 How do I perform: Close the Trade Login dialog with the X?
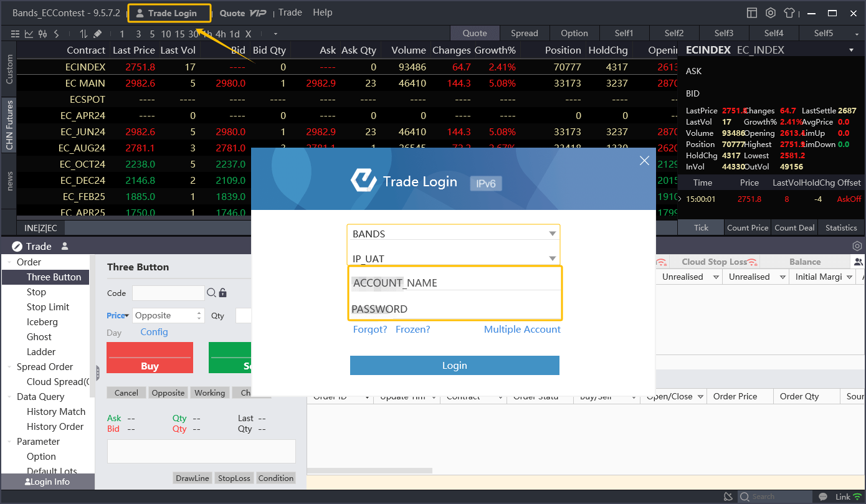coord(645,161)
